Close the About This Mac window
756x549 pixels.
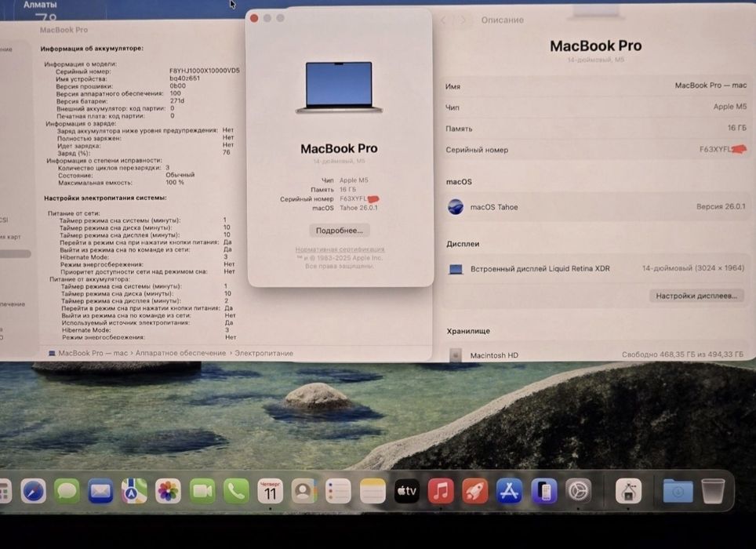point(254,18)
